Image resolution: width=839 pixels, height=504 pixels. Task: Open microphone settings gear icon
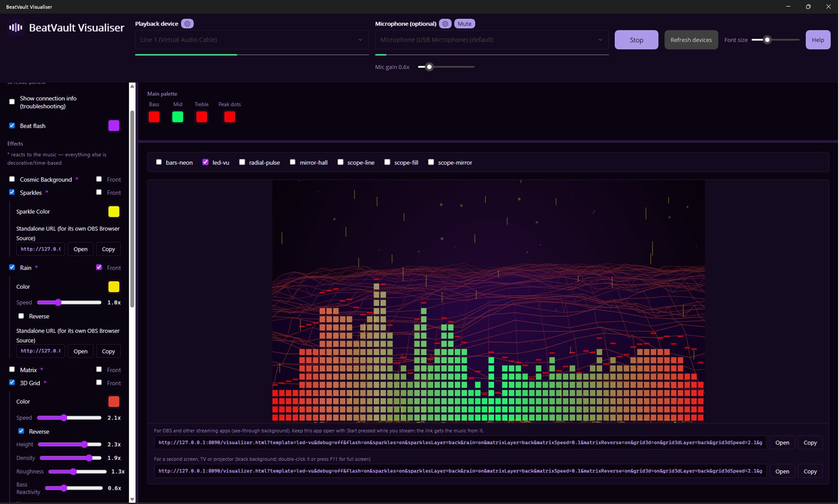(445, 24)
